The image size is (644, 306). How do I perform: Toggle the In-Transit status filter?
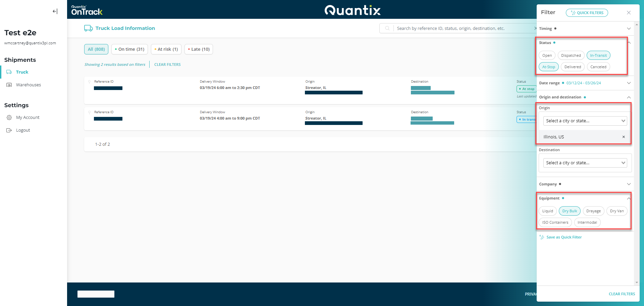click(x=598, y=55)
